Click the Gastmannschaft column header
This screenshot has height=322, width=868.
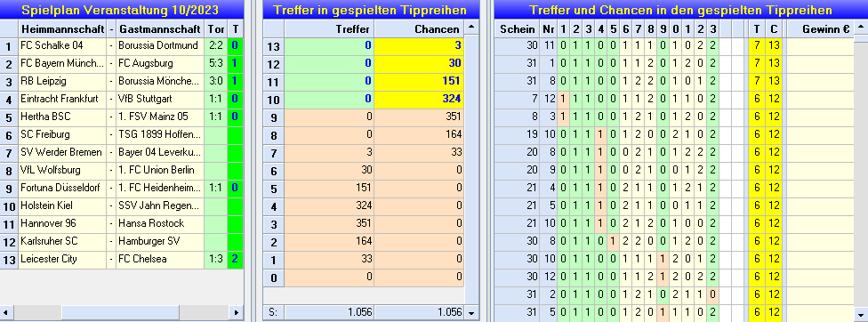(x=159, y=29)
